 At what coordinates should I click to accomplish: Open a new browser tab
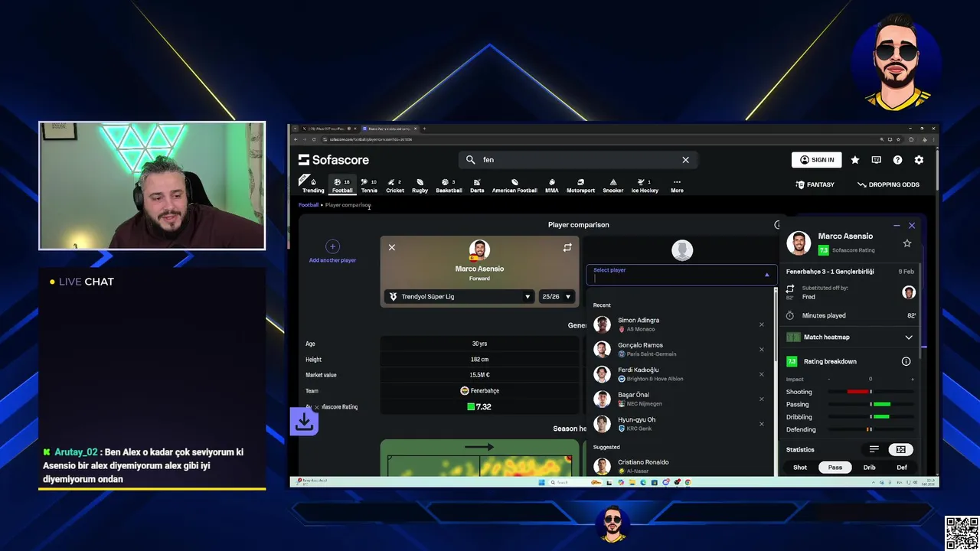click(x=424, y=129)
